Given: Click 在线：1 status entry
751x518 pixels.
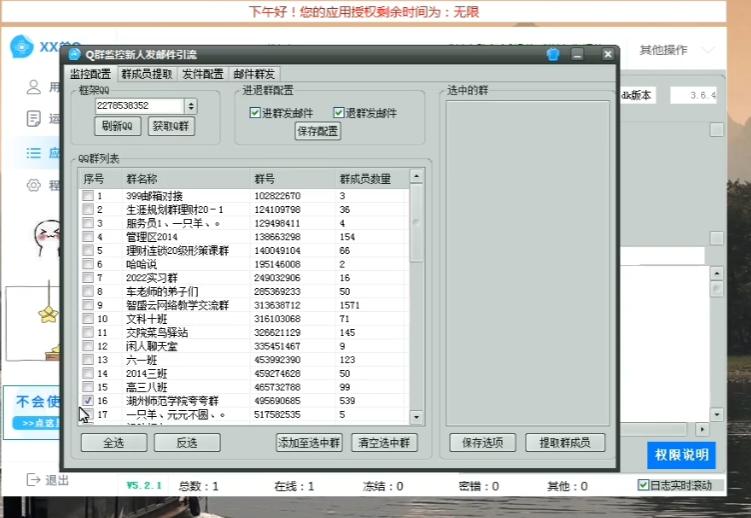Looking at the screenshot, I should (294, 486).
